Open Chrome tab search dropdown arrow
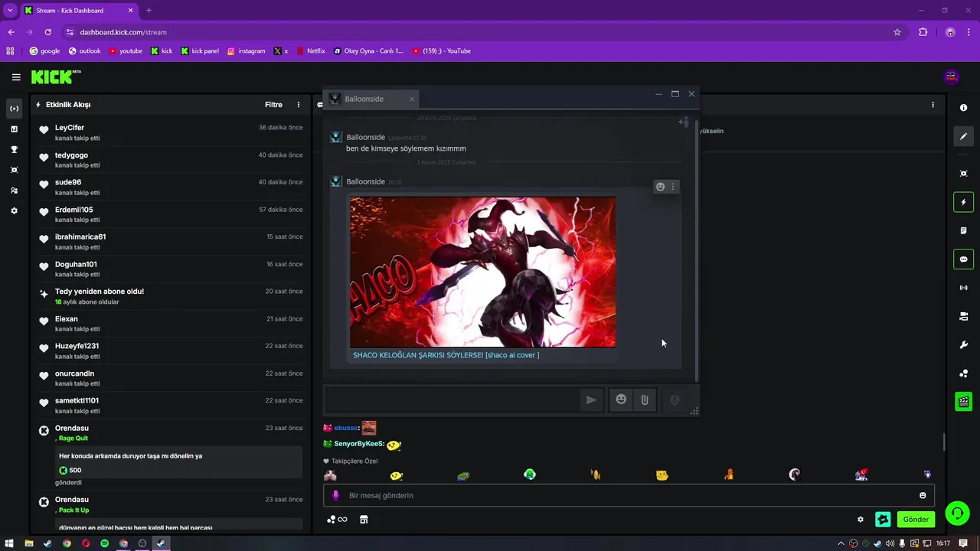The image size is (980, 551). click(10, 11)
